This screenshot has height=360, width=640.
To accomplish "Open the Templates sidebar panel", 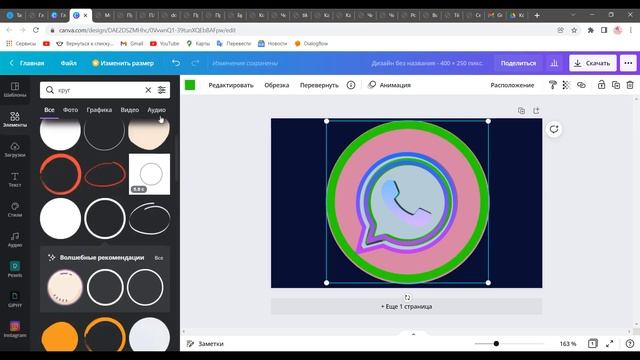I will coord(15,89).
